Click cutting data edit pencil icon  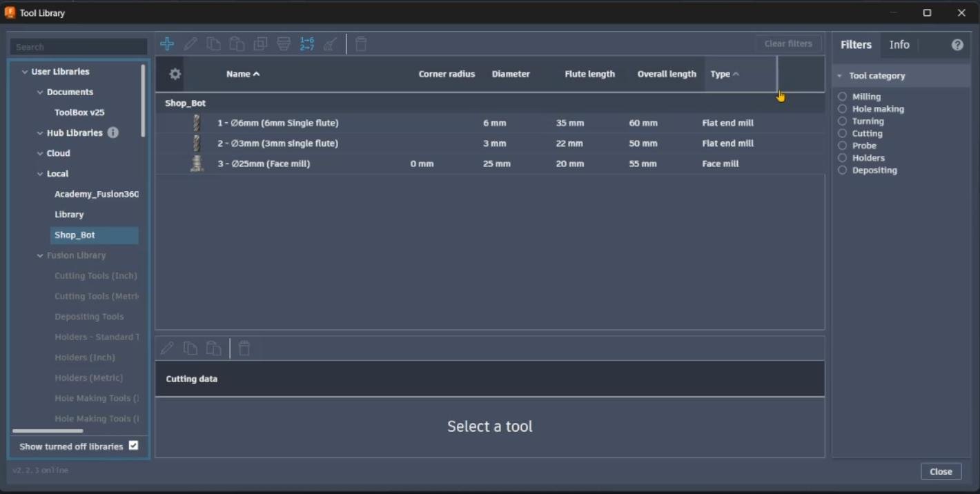(167, 348)
